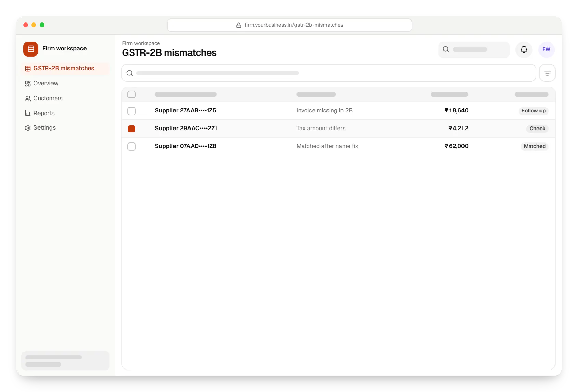Screen dimensions: 578x392
Task: Click the Customers people icon in sidebar
Action: pyautogui.click(x=28, y=99)
